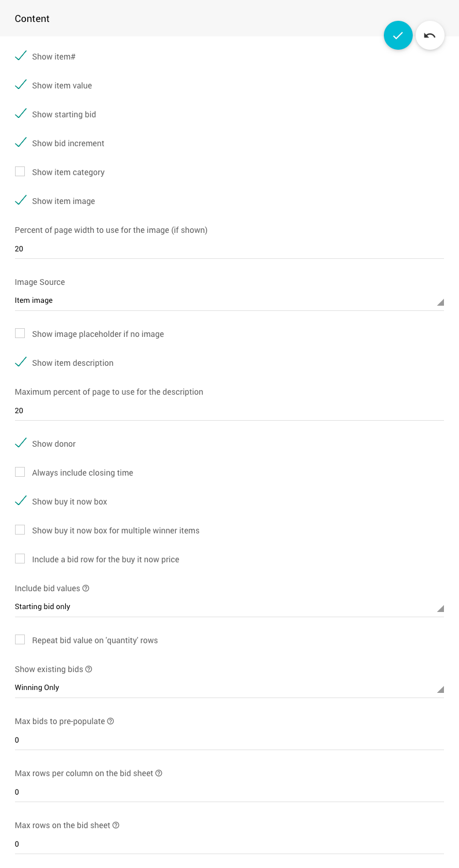This screenshot has width=459, height=868.
Task: Click help icon beside Max rows per column
Action: pyautogui.click(x=159, y=773)
